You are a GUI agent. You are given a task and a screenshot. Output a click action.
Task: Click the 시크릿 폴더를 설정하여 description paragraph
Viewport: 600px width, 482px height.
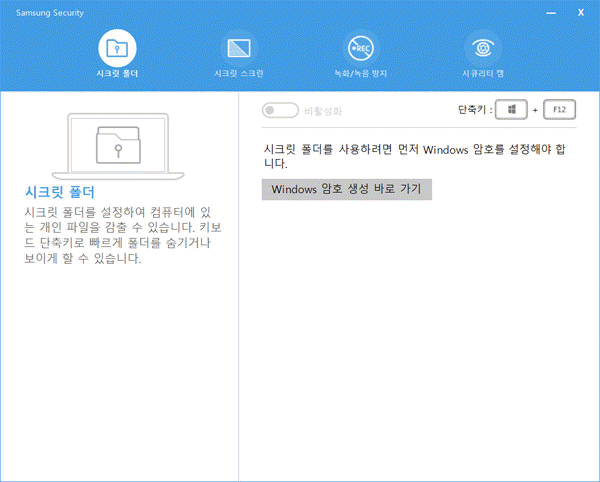click(x=122, y=235)
